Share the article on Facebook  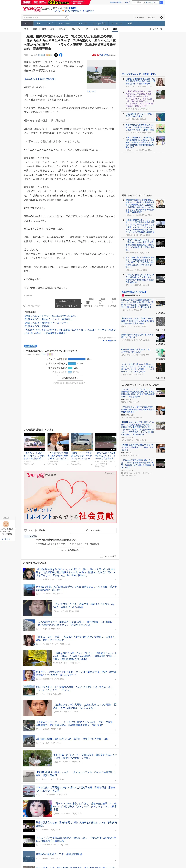tap(61, 55)
